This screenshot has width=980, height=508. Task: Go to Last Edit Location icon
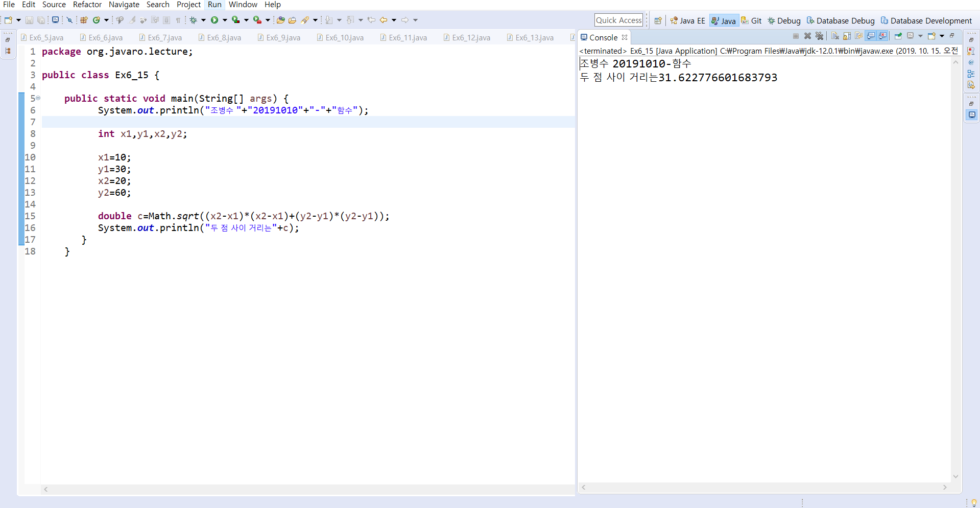point(371,20)
